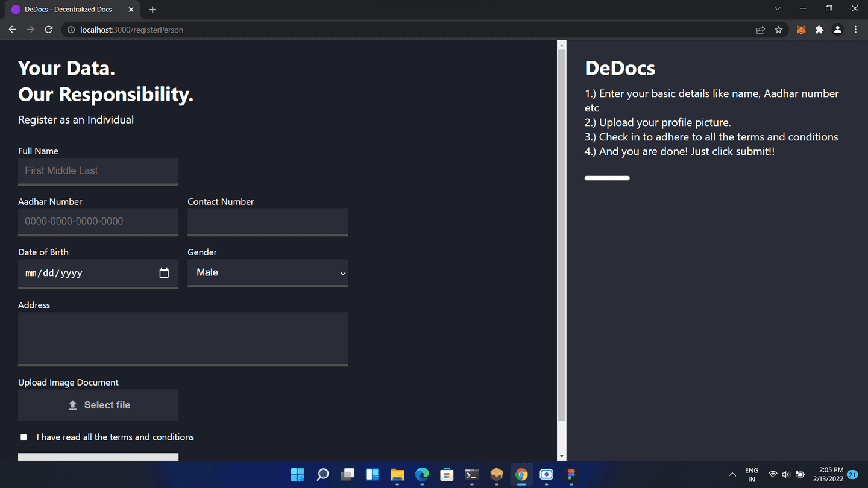Focus the Aadhar Number field
This screenshot has height=488, width=868.
click(98, 222)
